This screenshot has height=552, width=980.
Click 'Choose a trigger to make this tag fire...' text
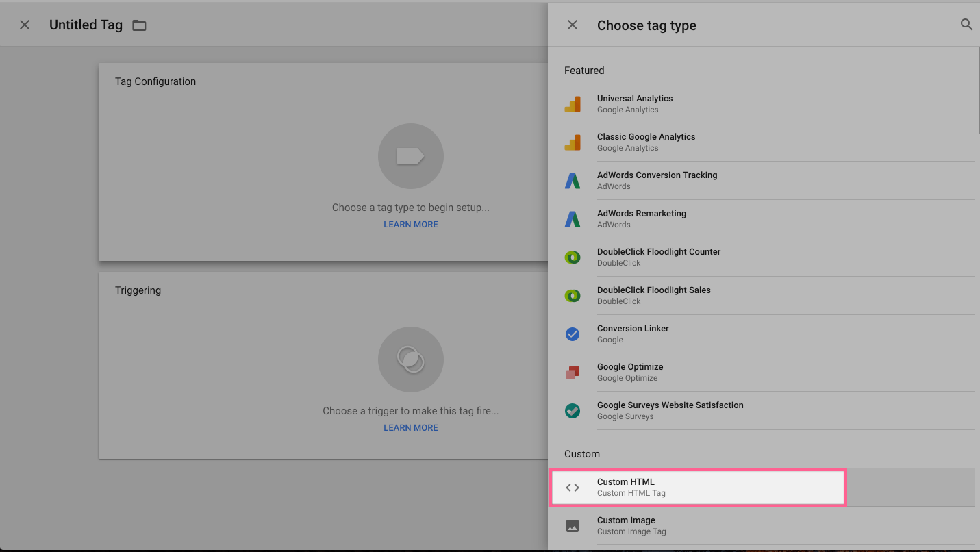[411, 411]
